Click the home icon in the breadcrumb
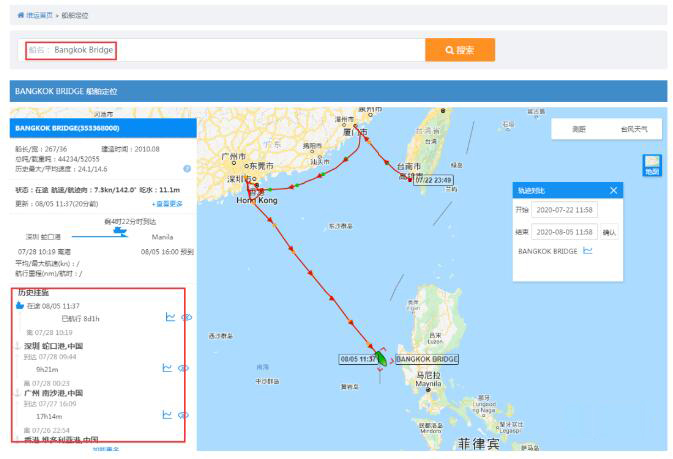673x459 pixels. click(x=21, y=16)
